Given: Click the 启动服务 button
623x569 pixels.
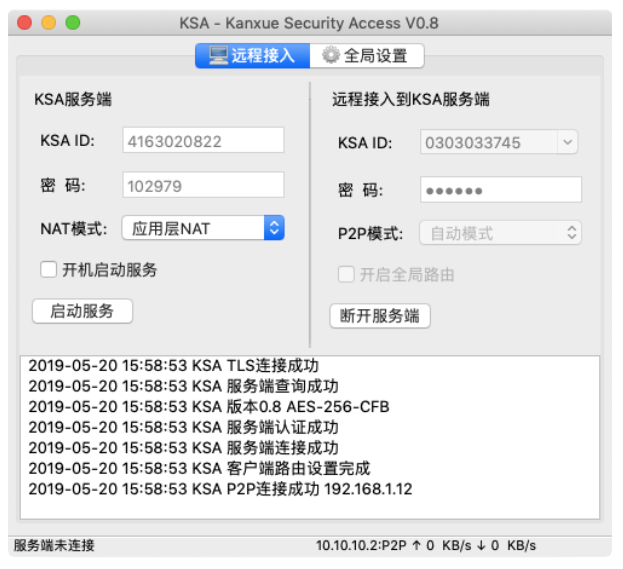Looking at the screenshot, I should click(x=82, y=311).
